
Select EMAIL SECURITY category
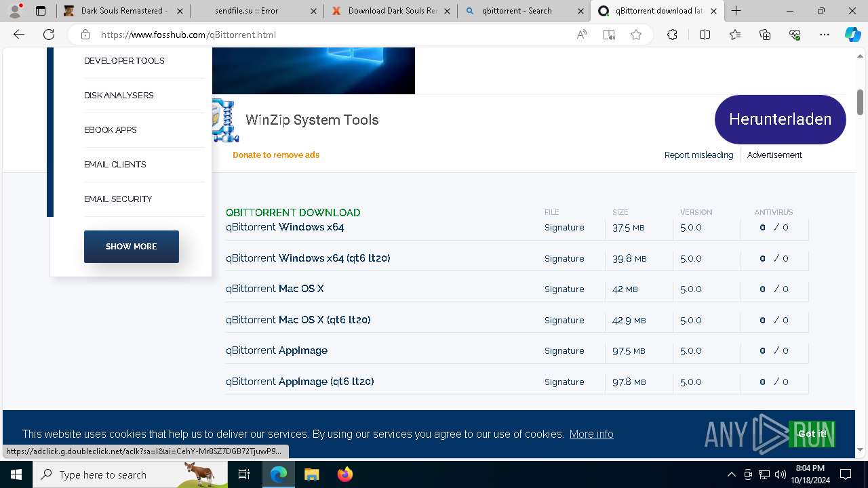(118, 199)
